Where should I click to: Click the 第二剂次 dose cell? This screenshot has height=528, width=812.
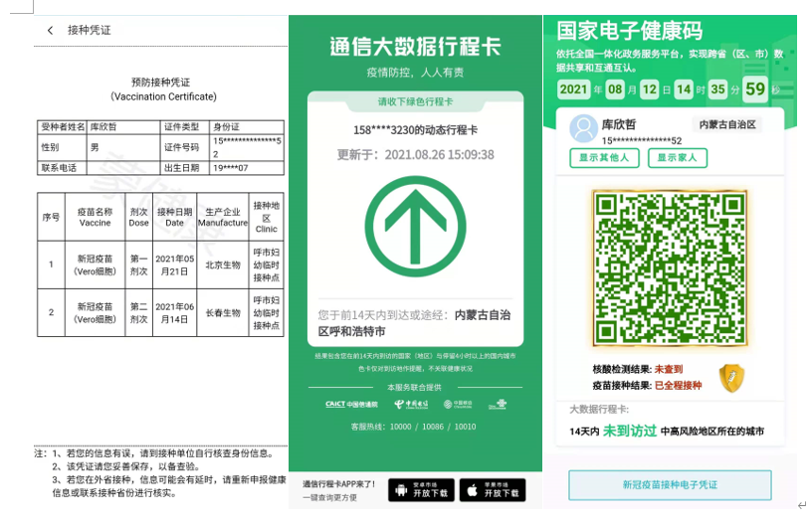[x=138, y=312]
